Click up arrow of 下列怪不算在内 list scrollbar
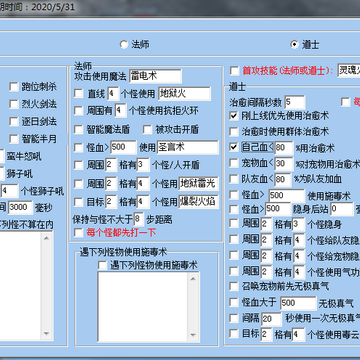The image size is (360, 360). pyautogui.click(x=46, y=238)
